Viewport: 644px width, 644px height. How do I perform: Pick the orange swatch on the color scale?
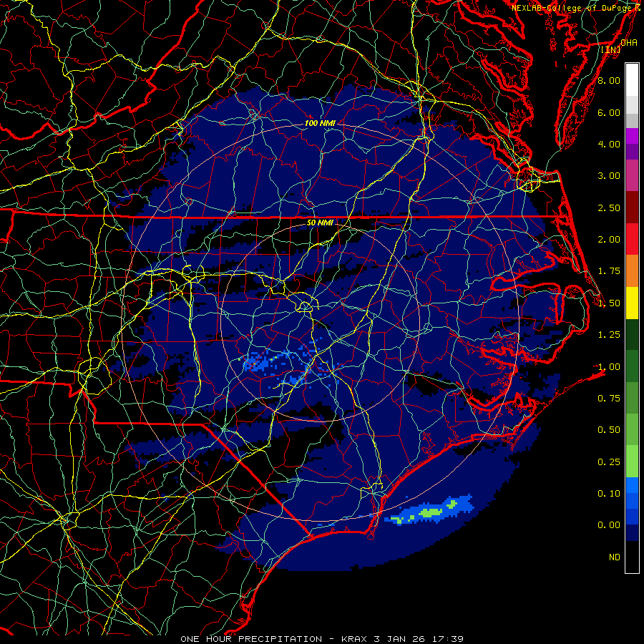point(632,270)
